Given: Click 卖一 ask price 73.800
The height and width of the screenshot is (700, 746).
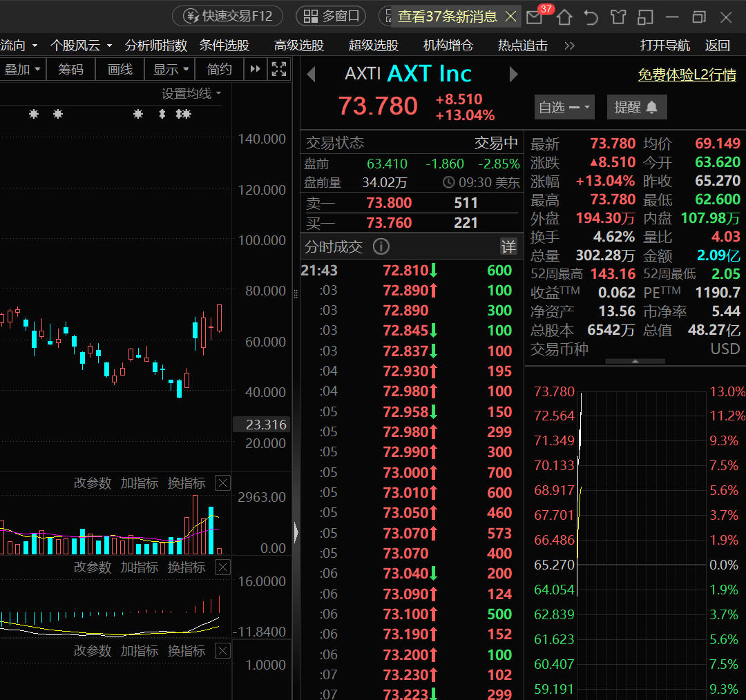Looking at the screenshot, I should coord(389,203).
